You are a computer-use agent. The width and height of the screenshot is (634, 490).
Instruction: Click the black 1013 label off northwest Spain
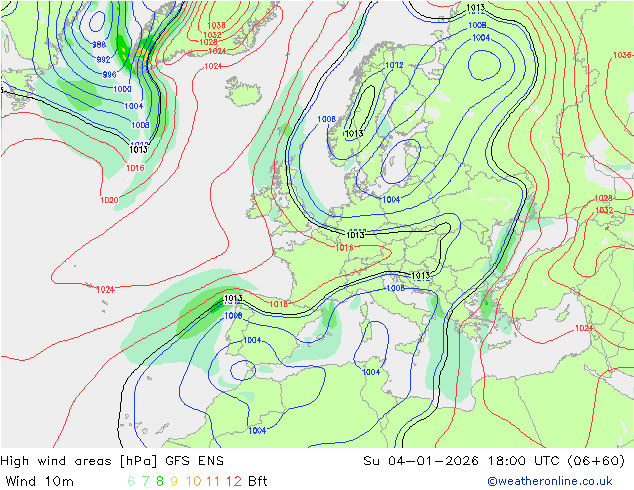click(233, 298)
